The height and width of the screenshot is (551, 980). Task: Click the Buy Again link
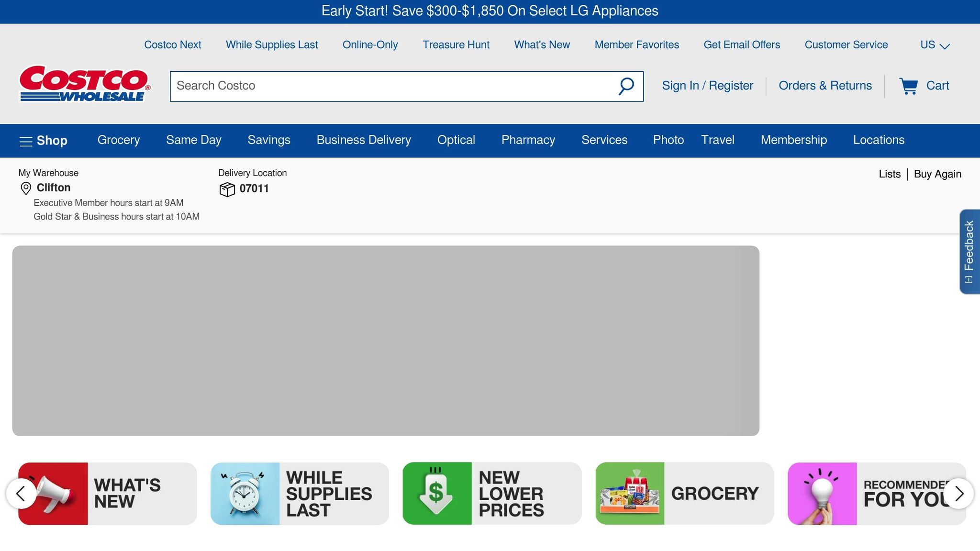click(937, 174)
